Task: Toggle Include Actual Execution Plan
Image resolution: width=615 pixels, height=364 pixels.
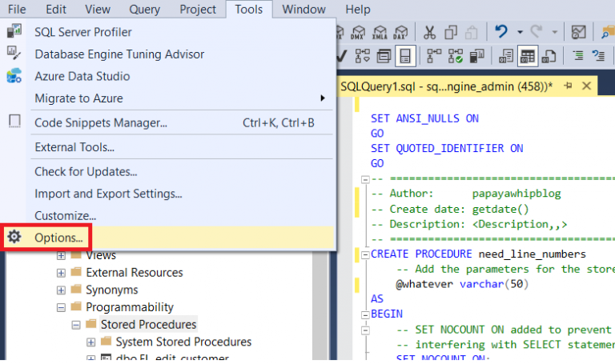Action: pyautogui.click(x=434, y=57)
